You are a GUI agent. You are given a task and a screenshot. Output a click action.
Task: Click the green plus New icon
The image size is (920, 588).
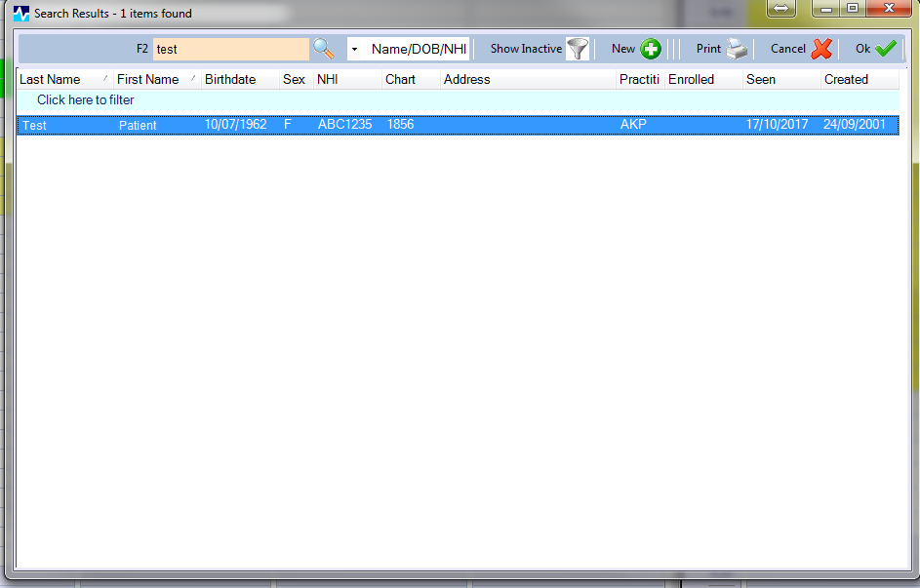[651, 49]
